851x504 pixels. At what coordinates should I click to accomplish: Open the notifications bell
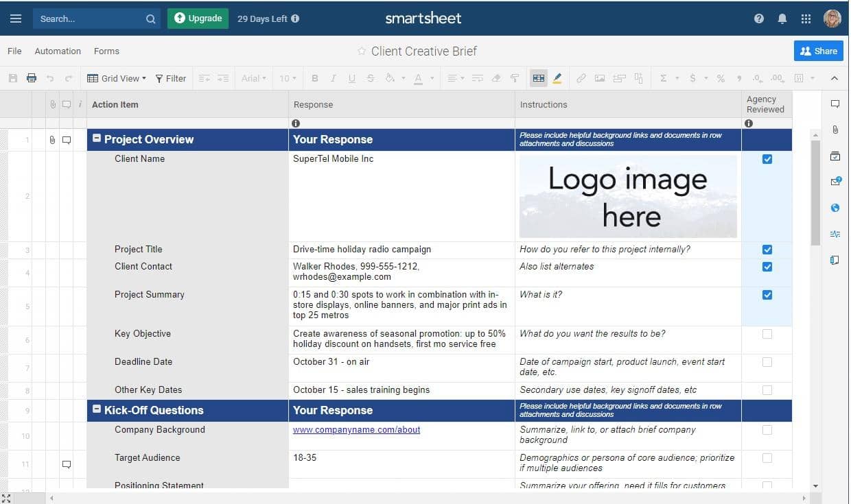coord(782,19)
